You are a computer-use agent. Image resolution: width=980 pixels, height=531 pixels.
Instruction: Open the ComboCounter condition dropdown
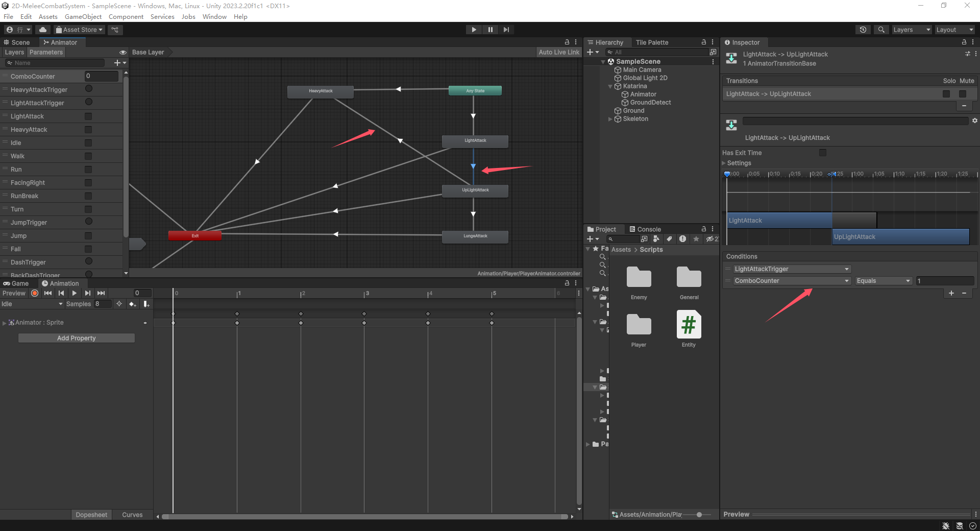click(x=792, y=281)
